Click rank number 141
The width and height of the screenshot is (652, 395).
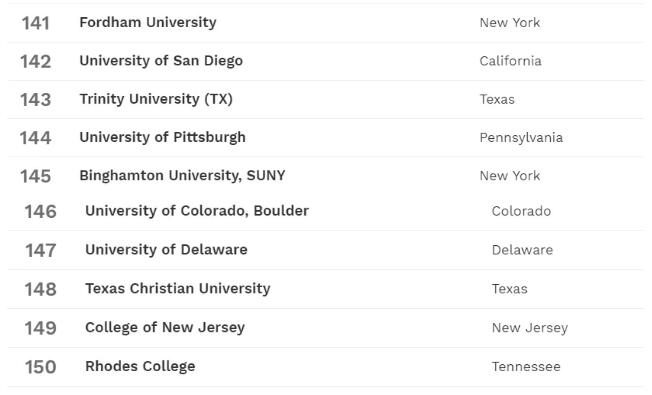click(35, 23)
